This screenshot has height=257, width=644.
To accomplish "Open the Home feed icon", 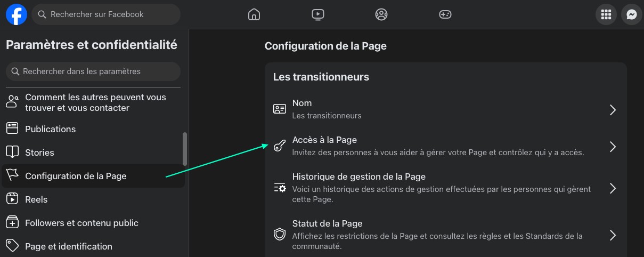I will click(254, 14).
